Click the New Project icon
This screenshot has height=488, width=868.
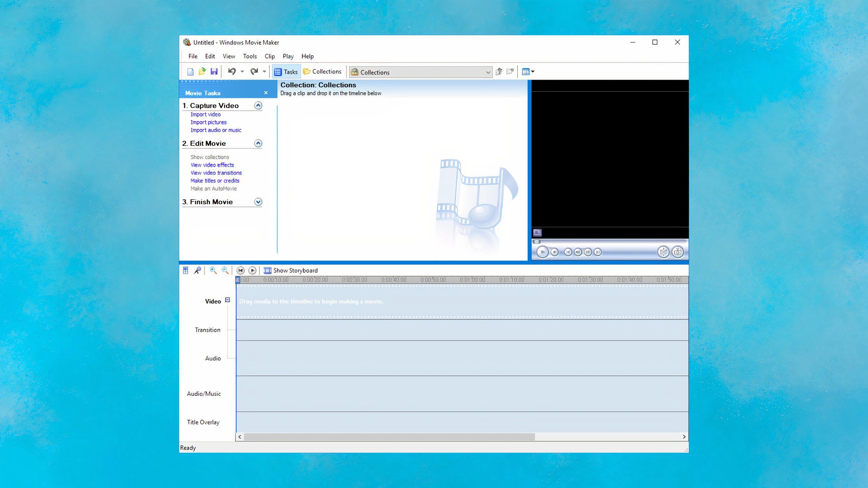click(191, 72)
